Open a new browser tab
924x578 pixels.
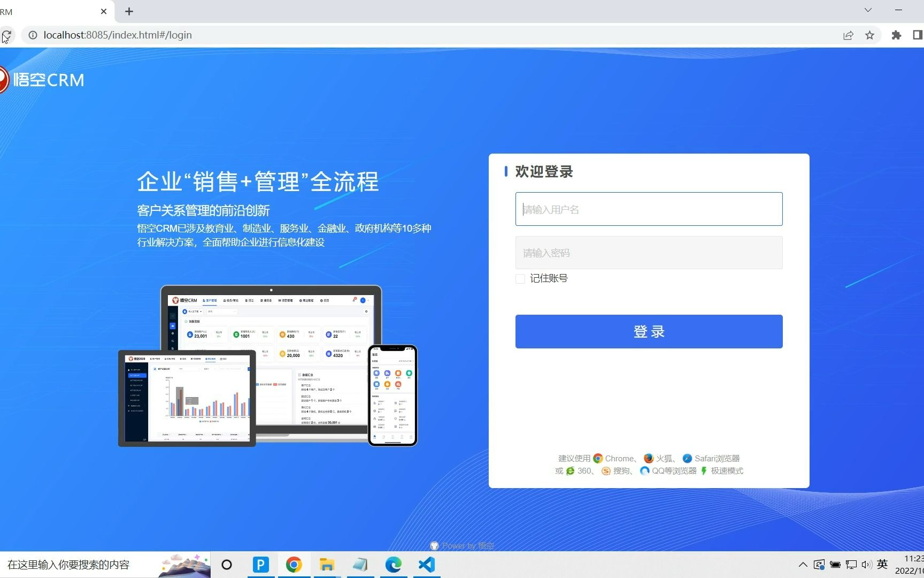coord(129,11)
